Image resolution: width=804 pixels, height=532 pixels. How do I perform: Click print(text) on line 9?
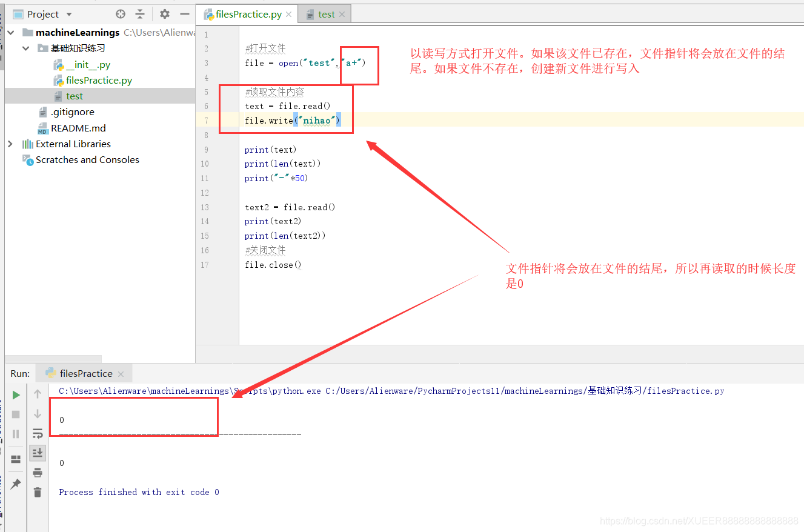[x=271, y=150]
